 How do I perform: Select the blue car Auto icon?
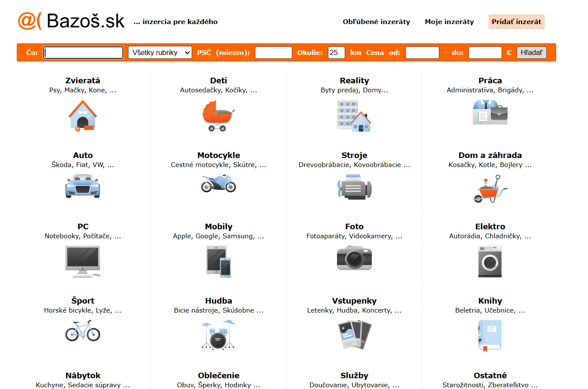[83, 186]
